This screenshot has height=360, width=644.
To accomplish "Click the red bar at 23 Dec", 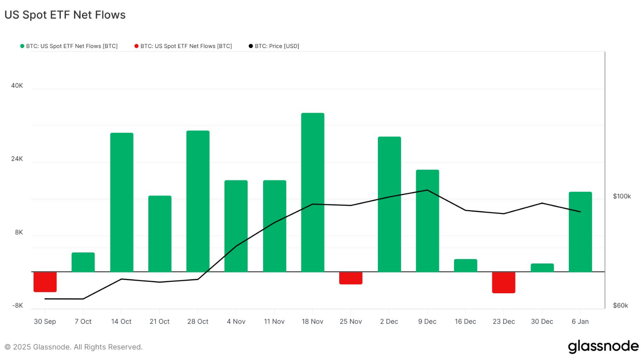I will [504, 282].
